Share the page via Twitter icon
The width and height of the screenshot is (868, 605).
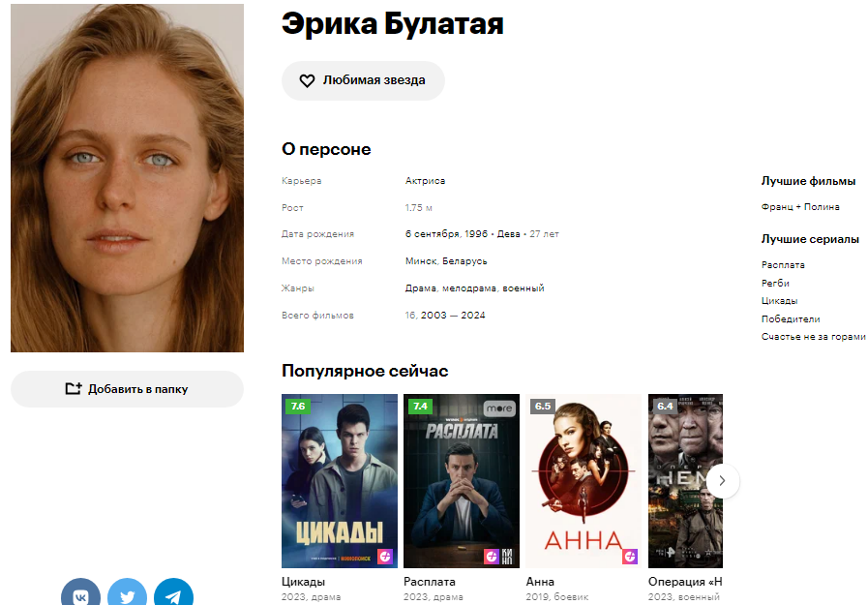tap(128, 593)
